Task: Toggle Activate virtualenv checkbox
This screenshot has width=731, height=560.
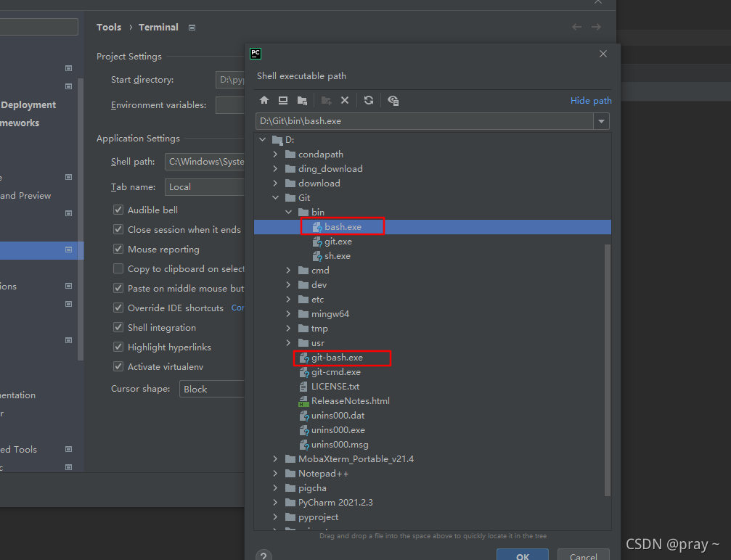Action: click(x=118, y=366)
